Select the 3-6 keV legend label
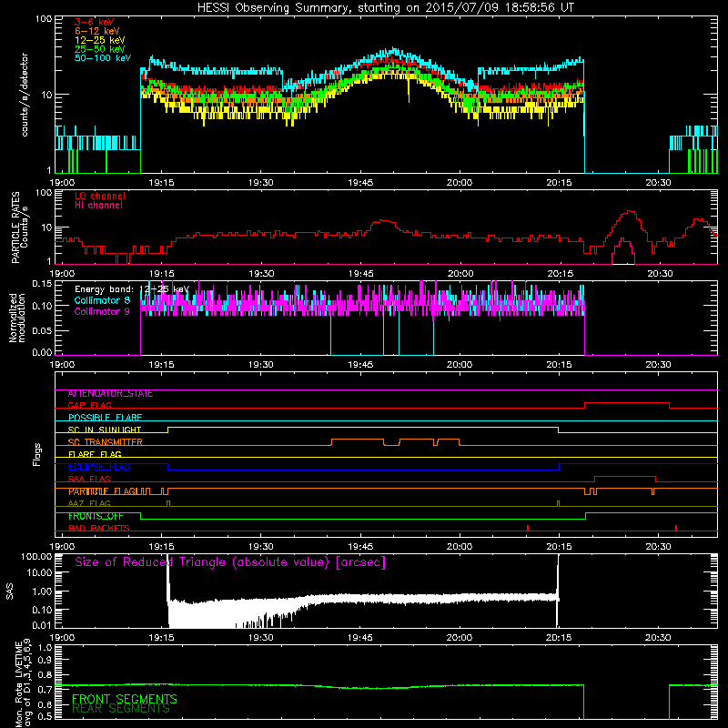Screen dimensions: 728x728 click(95, 22)
